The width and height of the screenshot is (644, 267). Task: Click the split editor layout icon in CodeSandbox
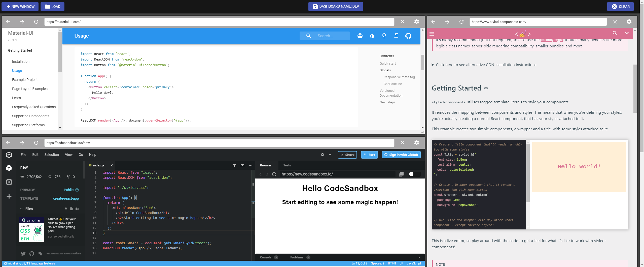coord(234,165)
